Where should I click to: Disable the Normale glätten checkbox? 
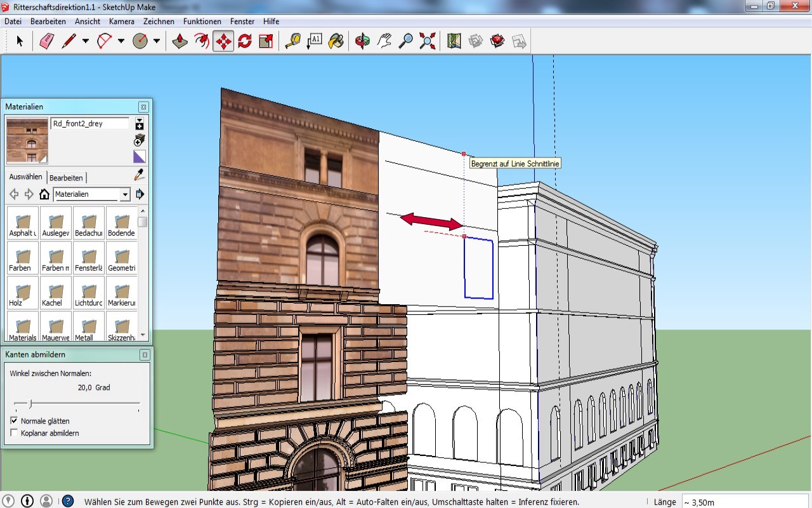pyautogui.click(x=15, y=421)
